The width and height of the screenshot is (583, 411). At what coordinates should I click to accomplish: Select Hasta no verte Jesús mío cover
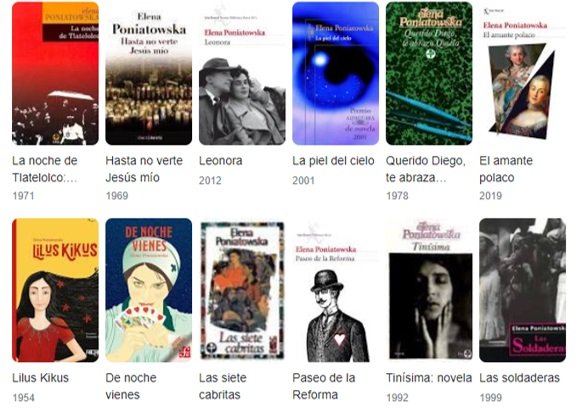click(149, 73)
